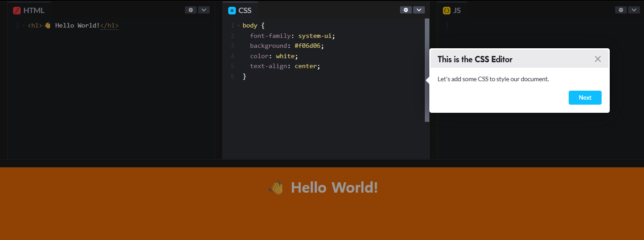This screenshot has height=240, width=644.
Task: Click the opening <h1> tag in HTML
Action: (x=35, y=26)
